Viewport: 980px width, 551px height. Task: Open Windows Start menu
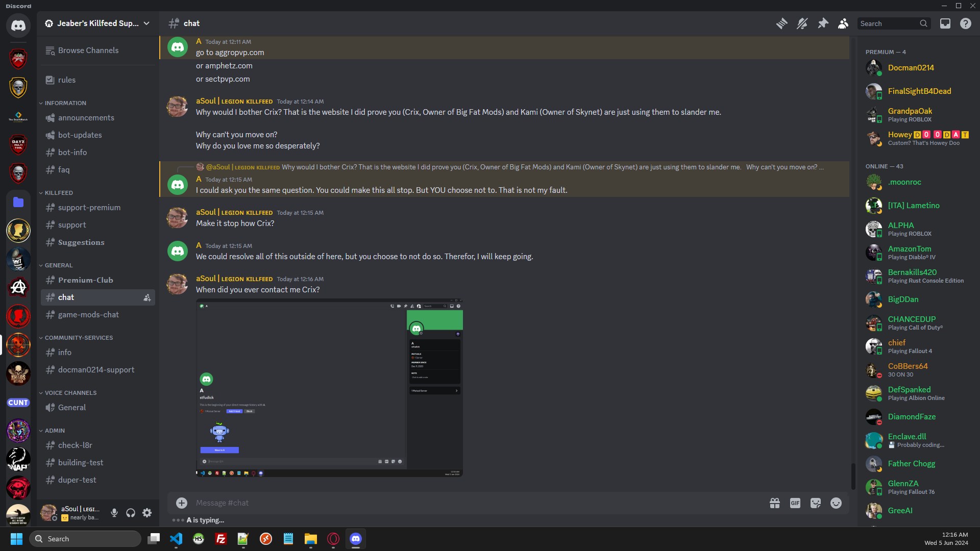click(x=16, y=539)
